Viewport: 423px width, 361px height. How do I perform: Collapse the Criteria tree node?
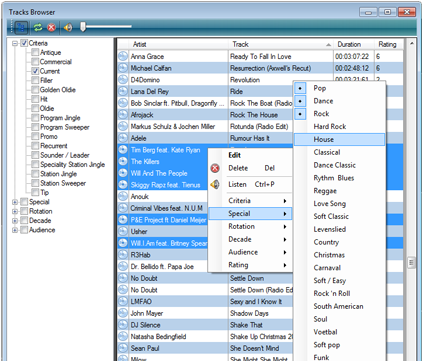[15, 43]
